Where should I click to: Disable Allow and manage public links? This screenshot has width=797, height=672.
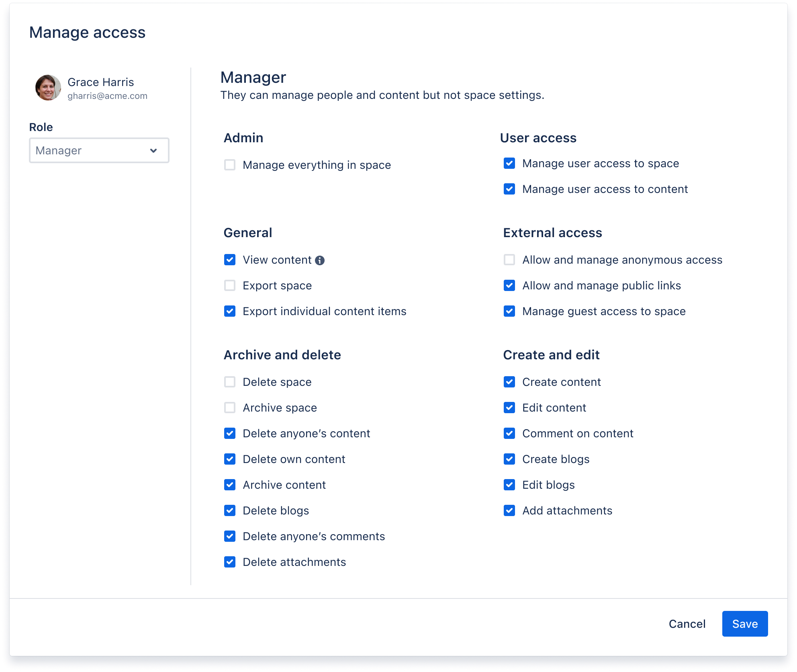pos(509,286)
